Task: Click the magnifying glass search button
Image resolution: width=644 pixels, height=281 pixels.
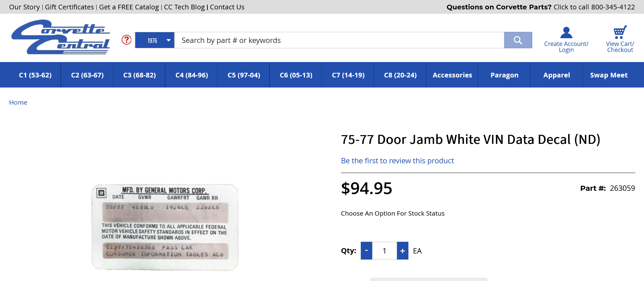Action: pyautogui.click(x=518, y=40)
